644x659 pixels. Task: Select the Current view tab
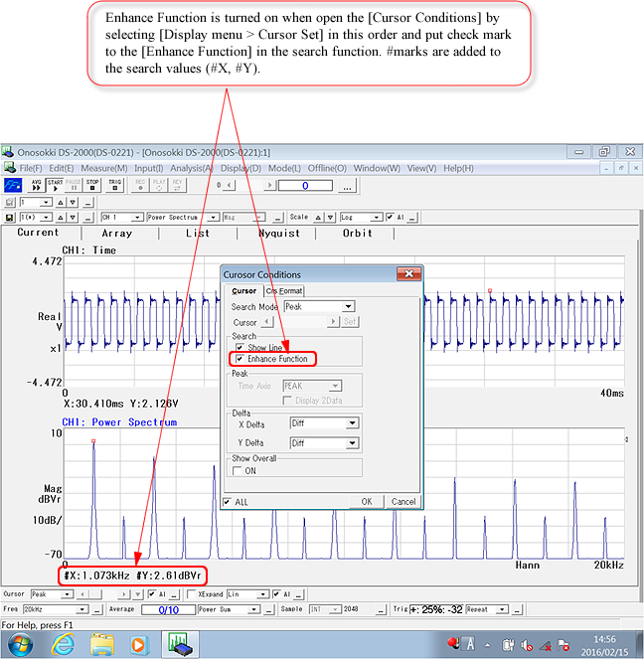coord(38,233)
